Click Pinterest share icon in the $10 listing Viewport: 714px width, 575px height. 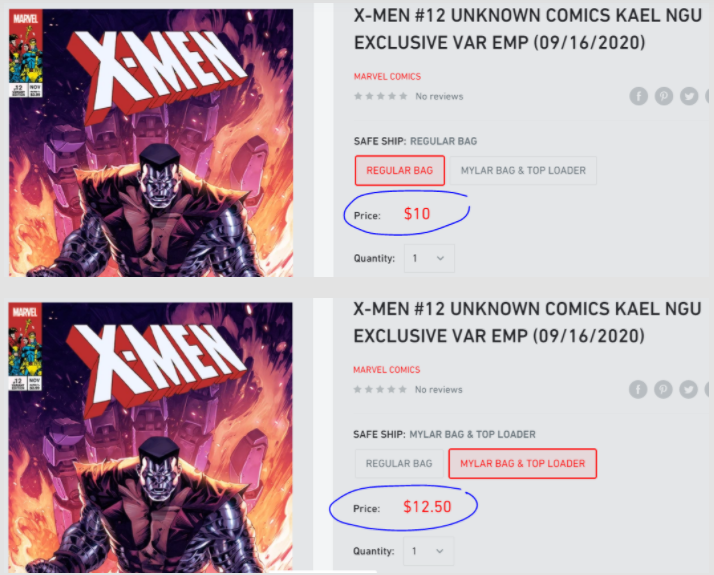coord(664,96)
